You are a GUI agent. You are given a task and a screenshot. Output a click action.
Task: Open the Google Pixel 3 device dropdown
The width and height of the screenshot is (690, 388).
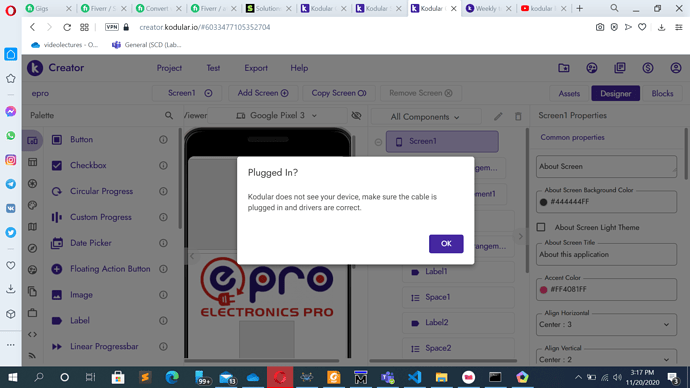click(277, 116)
